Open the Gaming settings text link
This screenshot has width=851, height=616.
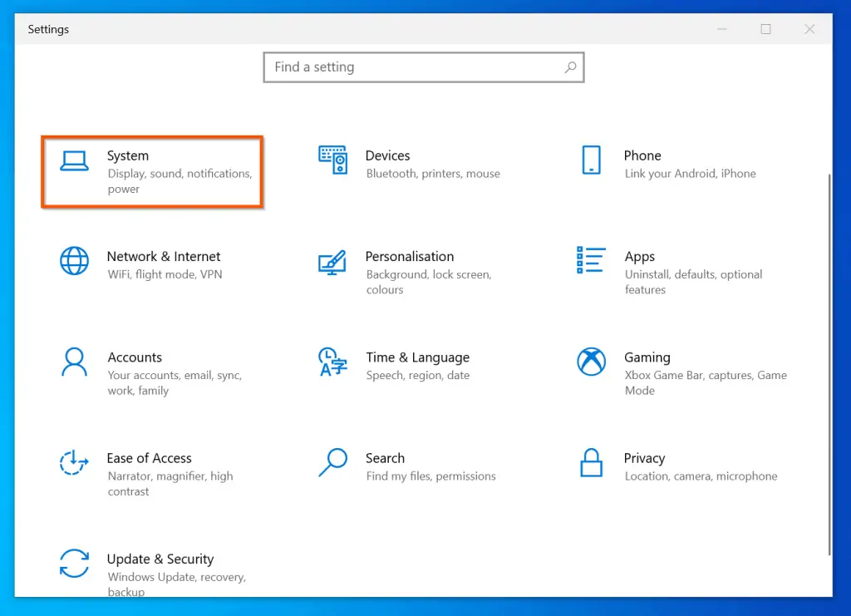tap(647, 357)
